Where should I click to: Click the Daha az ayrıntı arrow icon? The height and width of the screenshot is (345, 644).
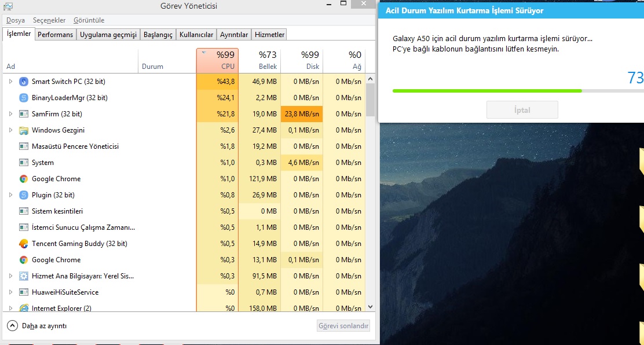point(13,326)
